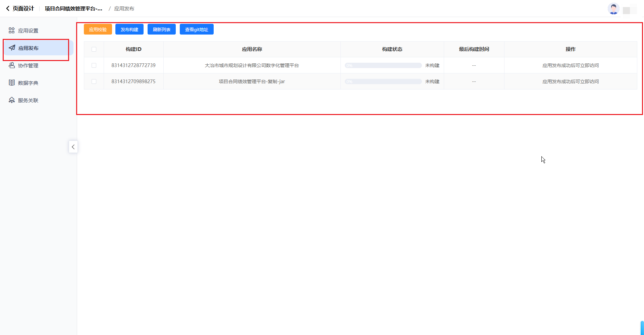The width and height of the screenshot is (644, 335).
Task: Open the user avatar in top right
Action: click(613, 9)
